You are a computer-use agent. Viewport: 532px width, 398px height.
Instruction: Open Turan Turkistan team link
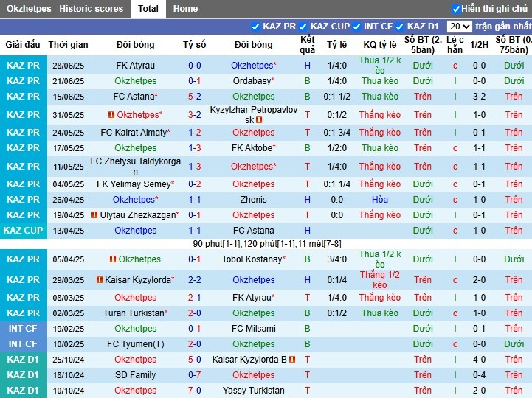coord(135,313)
